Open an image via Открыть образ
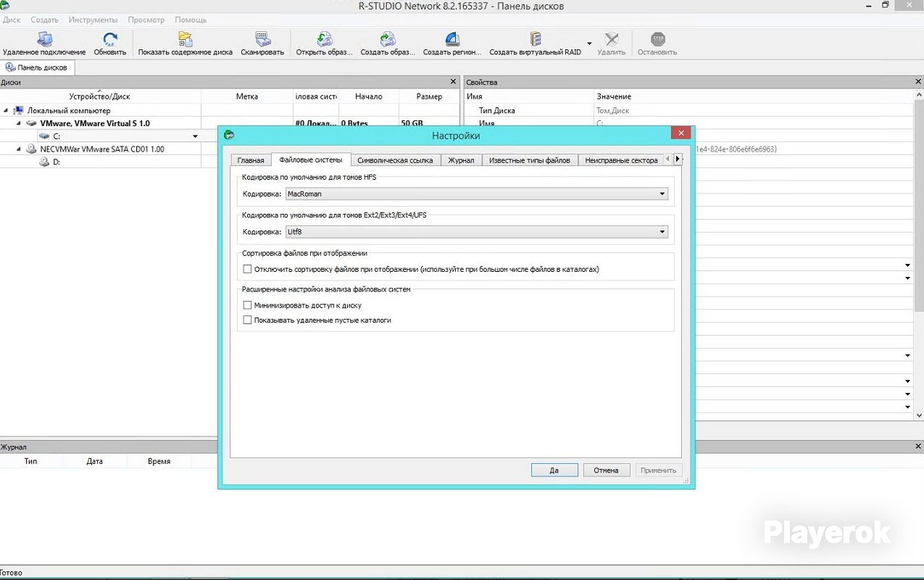This screenshot has height=580, width=924. pyautogui.click(x=324, y=43)
